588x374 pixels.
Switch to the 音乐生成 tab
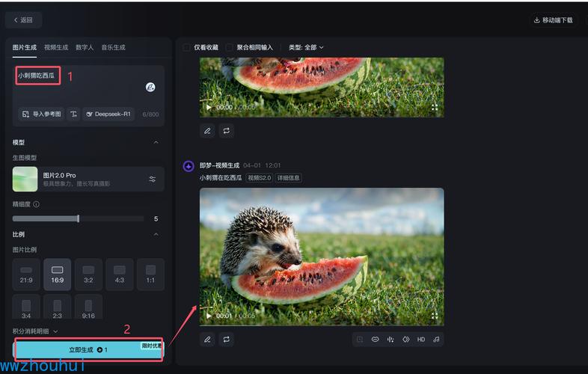(113, 48)
